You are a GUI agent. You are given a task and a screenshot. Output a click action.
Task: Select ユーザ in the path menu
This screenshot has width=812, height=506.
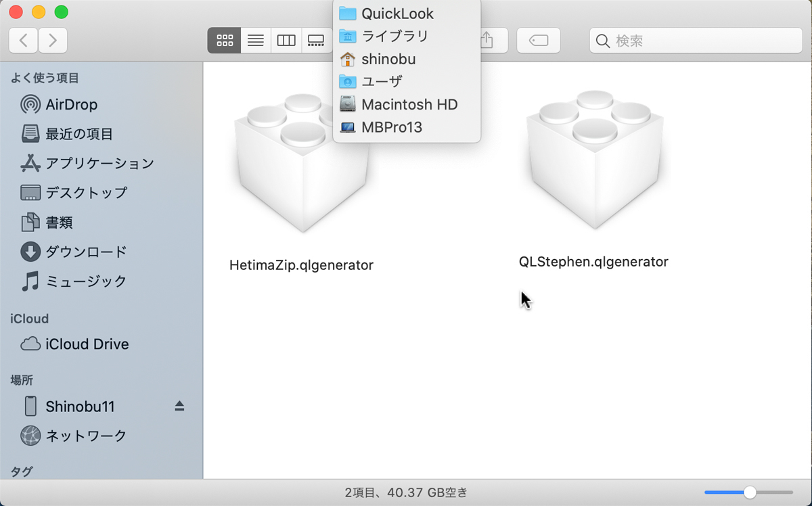tap(407, 81)
